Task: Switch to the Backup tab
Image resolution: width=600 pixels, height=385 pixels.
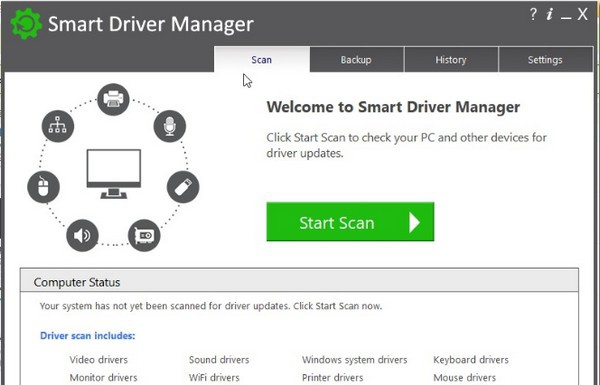Action: coord(356,59)
